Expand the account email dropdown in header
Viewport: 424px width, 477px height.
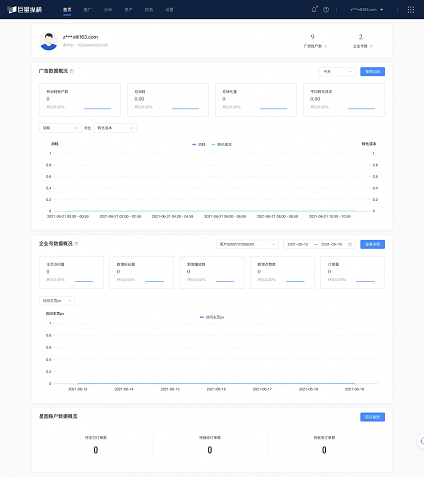click(x=366, y=10)
